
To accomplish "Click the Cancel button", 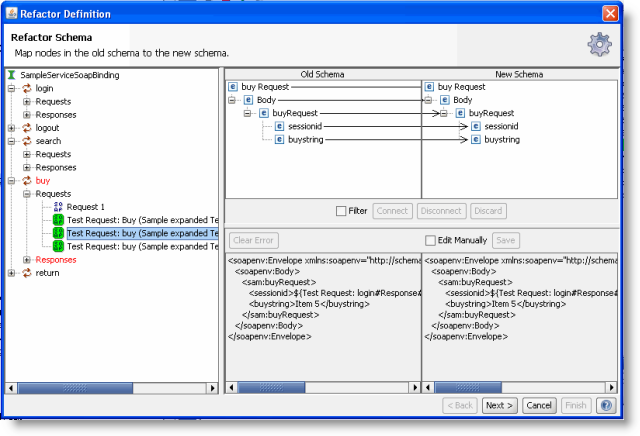I will (x=539, y=405).
